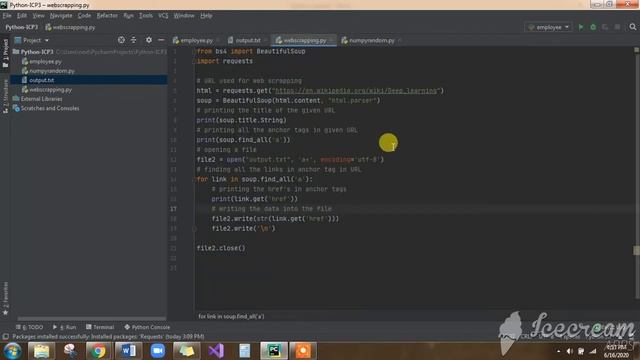
Task: Switch to numpyrandom.py editor tab
Action: (371, 40)
